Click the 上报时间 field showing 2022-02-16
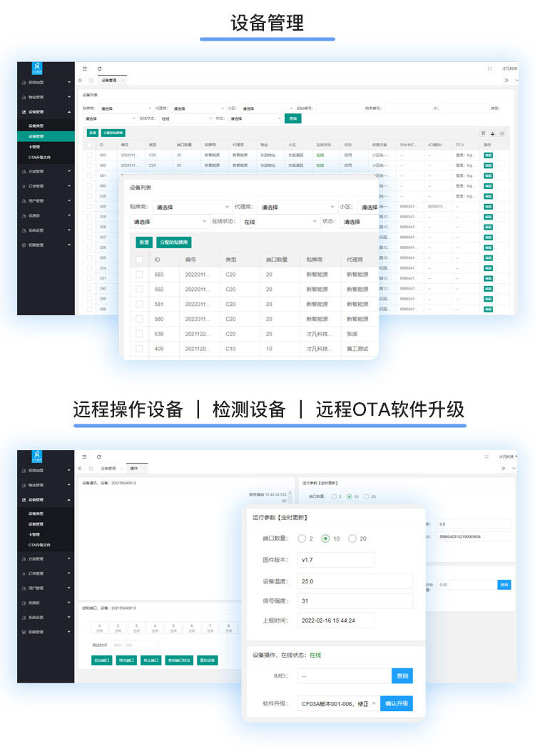The height and width of the screenshot is (756, 535). click(336, 620)
